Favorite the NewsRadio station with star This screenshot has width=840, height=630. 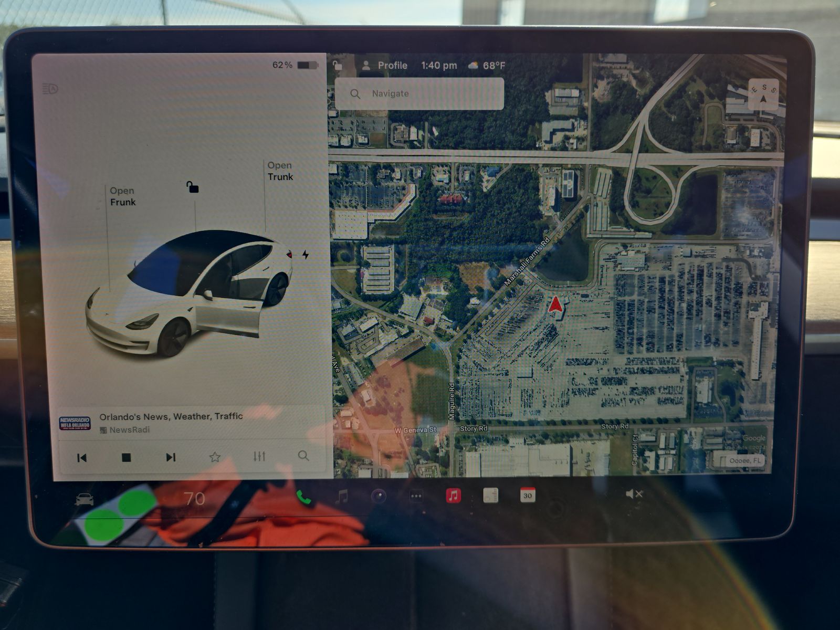click(215, 457)
